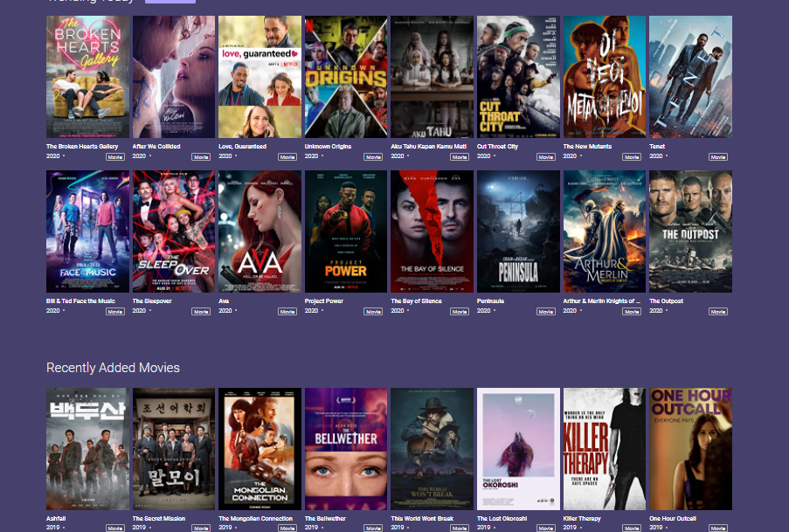
Task: Click The Secret Mission title link
Action: point(159,518)
